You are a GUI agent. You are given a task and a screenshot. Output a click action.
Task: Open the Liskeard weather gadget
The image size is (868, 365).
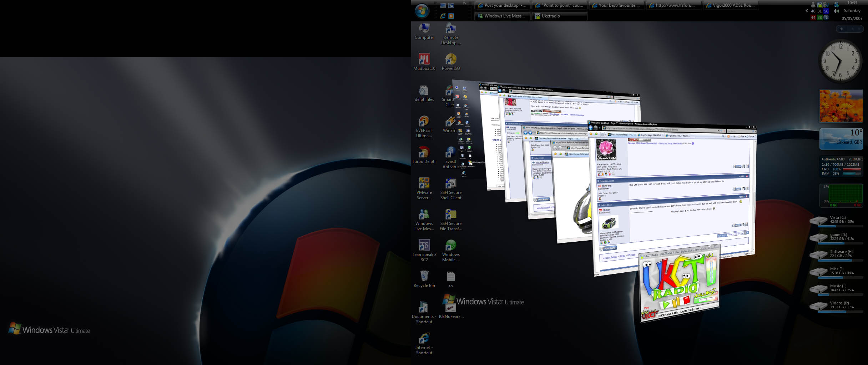tap(841, 139)
